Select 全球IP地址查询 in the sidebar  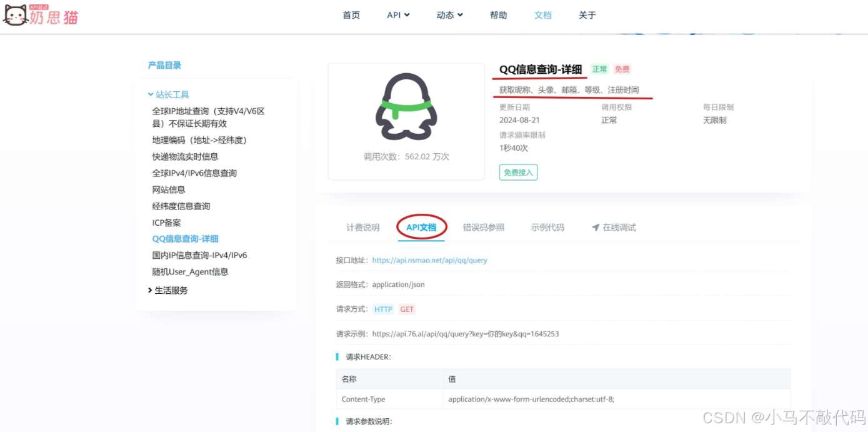(209, 118)
